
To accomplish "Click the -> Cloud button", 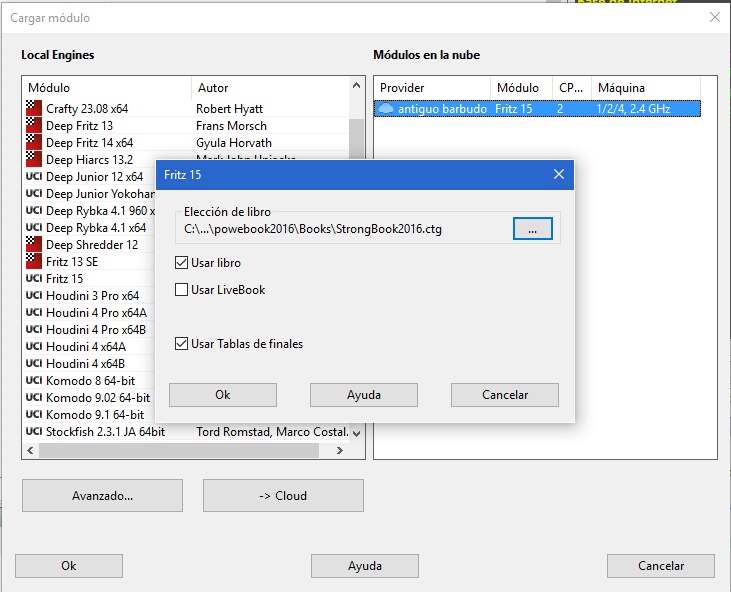I will pos(283,496).
